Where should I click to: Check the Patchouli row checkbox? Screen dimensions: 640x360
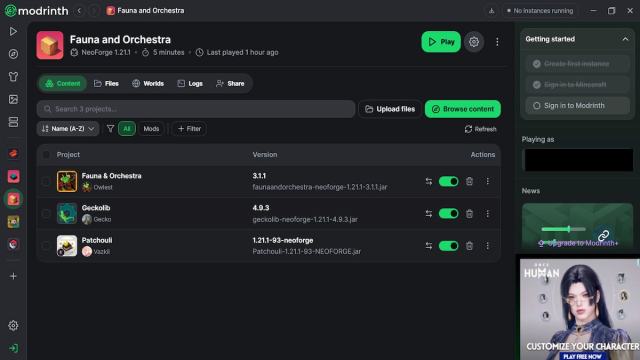click(46, 246)
